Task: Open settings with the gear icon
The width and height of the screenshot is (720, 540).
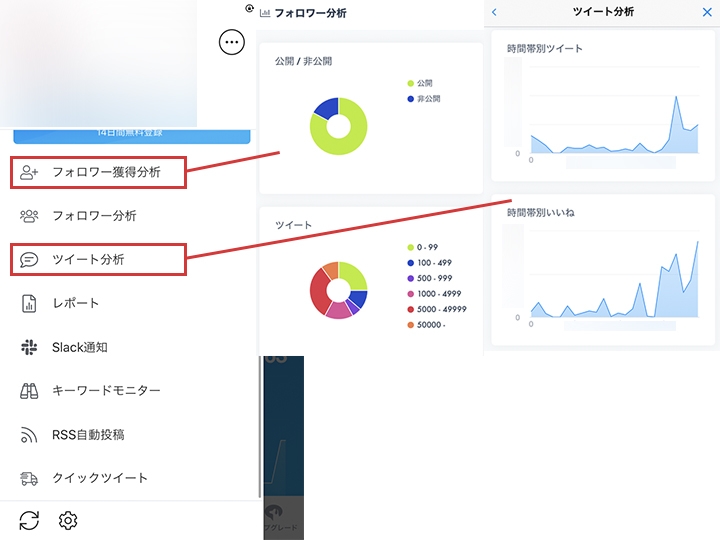Action: point(68,521)
